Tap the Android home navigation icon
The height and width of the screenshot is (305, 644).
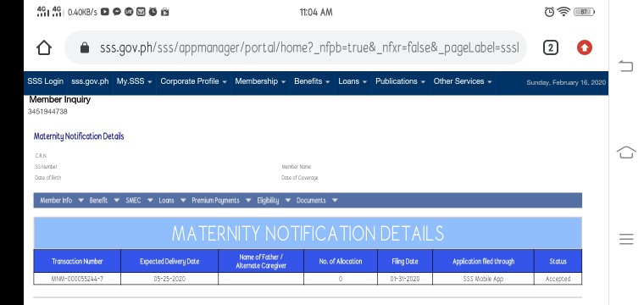626,152
